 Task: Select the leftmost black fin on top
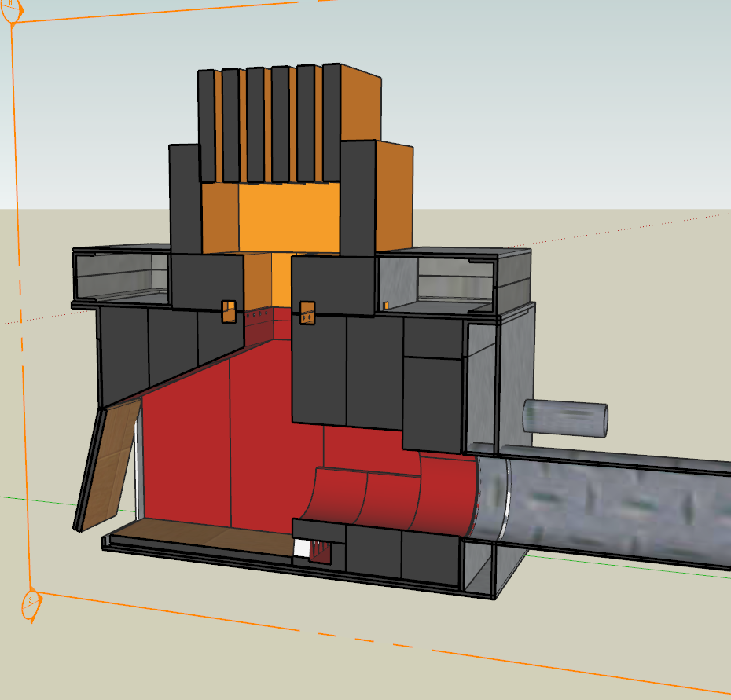pyautogui.click(x=206, y=126)
